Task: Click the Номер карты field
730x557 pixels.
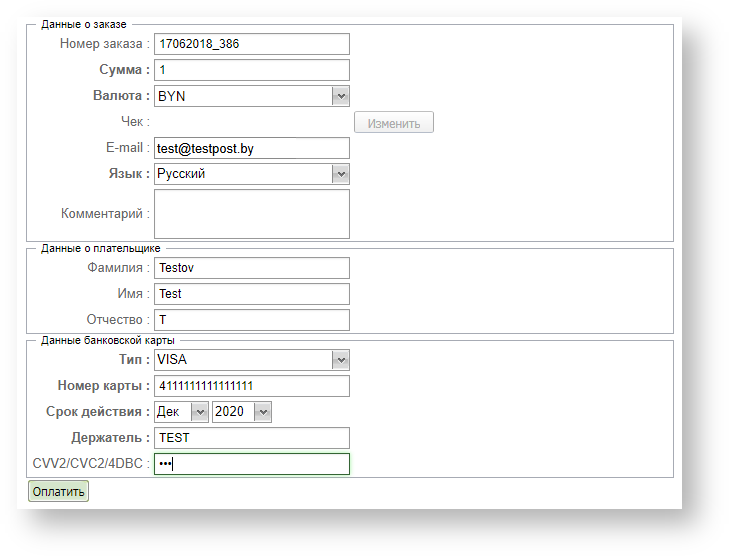Action: 251,386
